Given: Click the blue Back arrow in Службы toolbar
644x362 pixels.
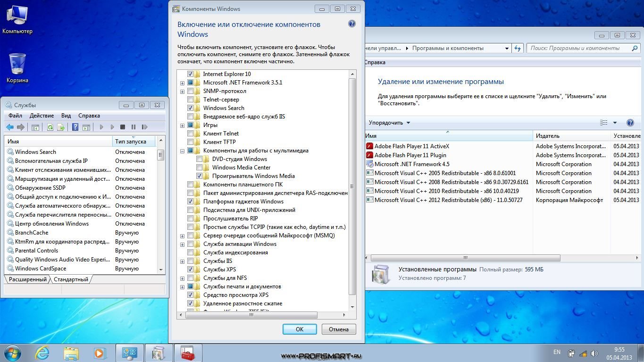Looking at the screenshot, I should point(10,127).
